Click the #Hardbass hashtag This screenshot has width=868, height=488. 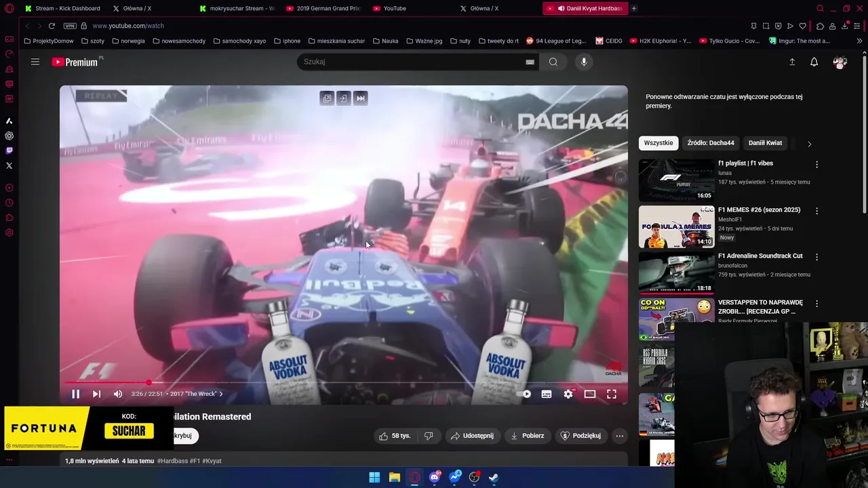(x=172, y=461)
